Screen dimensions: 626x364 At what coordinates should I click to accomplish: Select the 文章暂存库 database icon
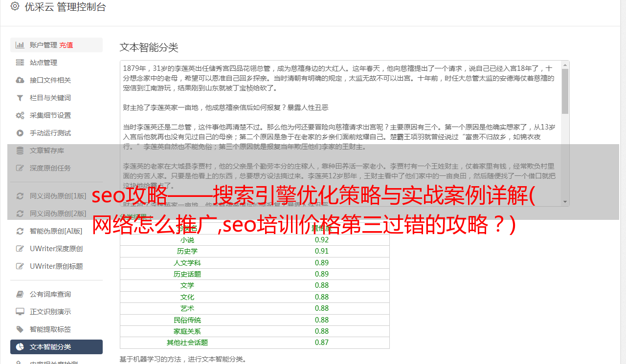click(x=20, y=150)
